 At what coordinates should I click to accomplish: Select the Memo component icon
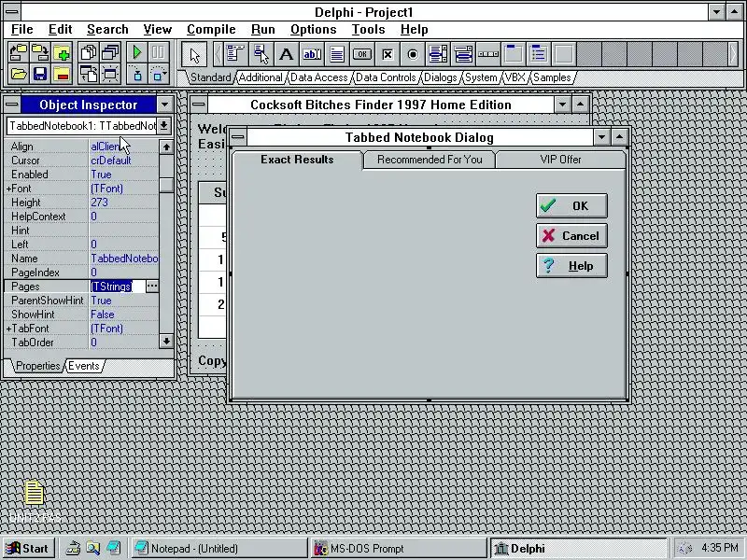337,54
